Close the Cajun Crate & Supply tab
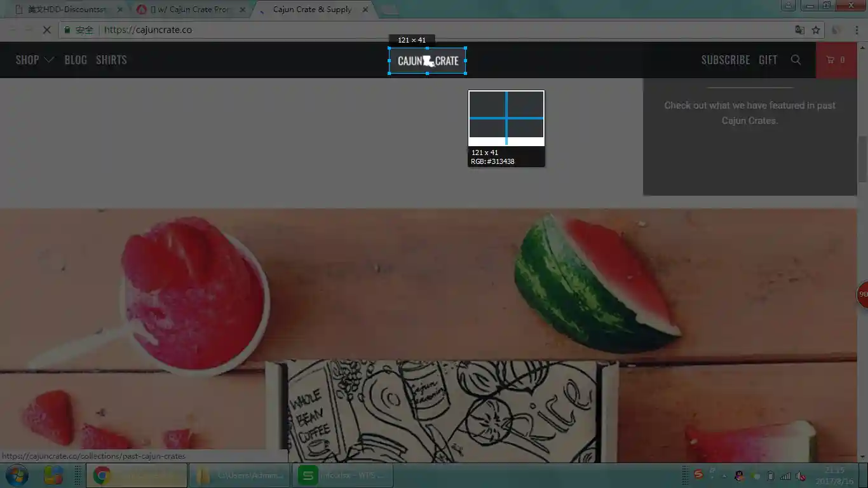868x488 pixels. pos(364,10)
